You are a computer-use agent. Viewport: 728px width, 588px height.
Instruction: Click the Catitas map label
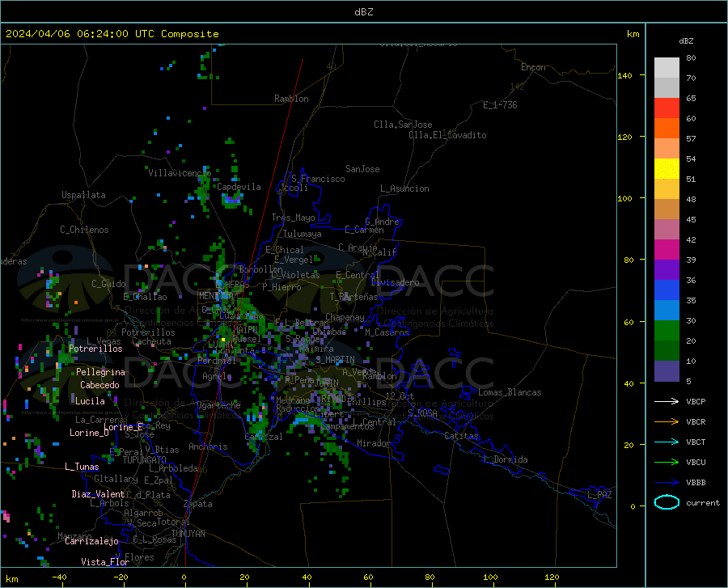tap(462, 436)
